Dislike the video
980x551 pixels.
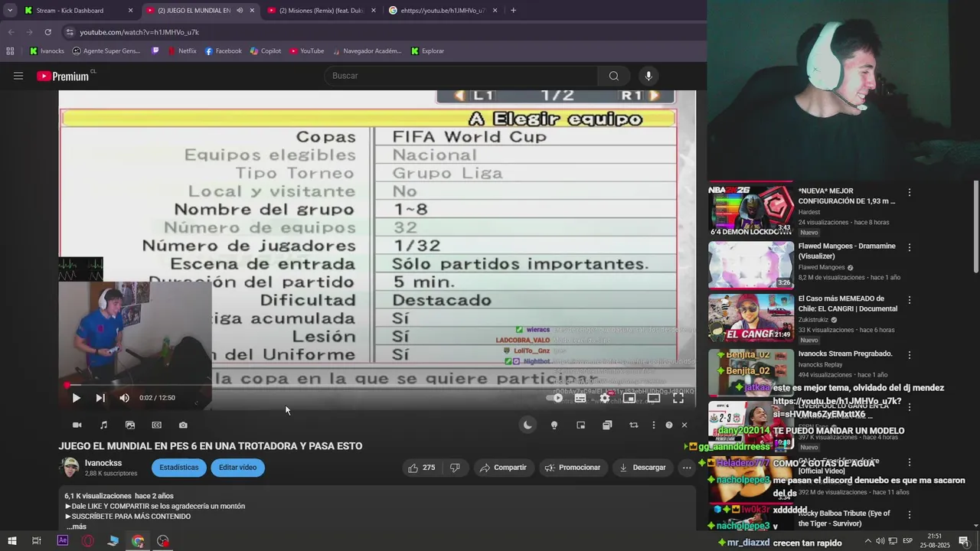click(x=455, y=468)
